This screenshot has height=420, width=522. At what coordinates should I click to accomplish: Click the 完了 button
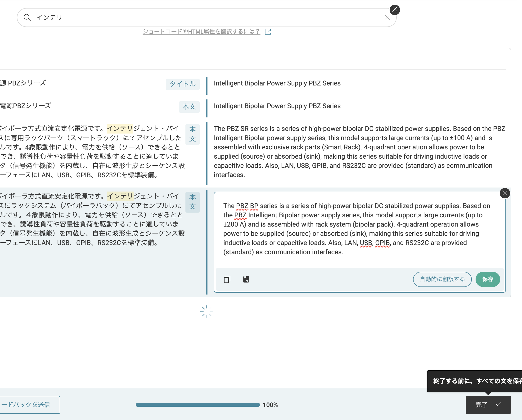(x=488, y=405)
